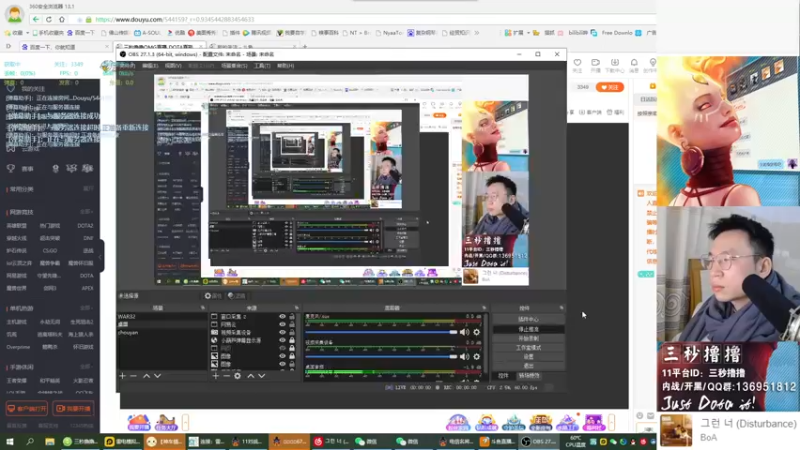
Task: Toggle visibility eye of first 图像 source
Action: coord(282,356)
